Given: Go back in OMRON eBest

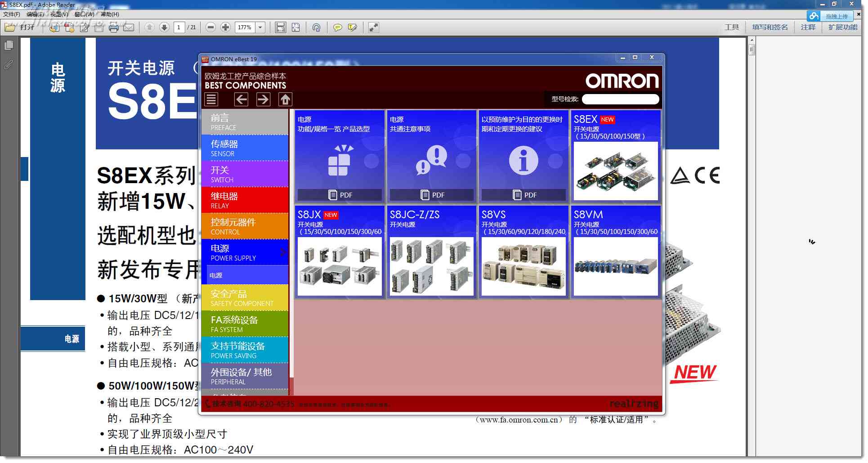Looking at the screenshot, I should (x=241, y=99).
